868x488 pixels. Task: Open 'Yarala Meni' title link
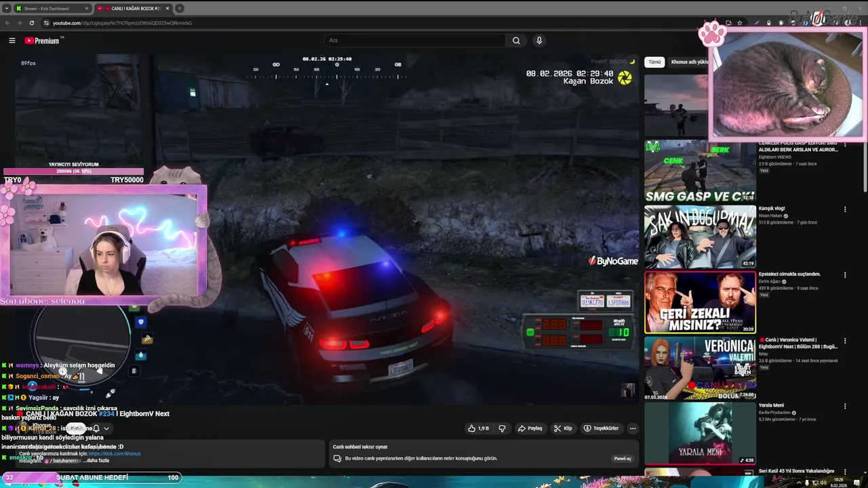[771, 405]
